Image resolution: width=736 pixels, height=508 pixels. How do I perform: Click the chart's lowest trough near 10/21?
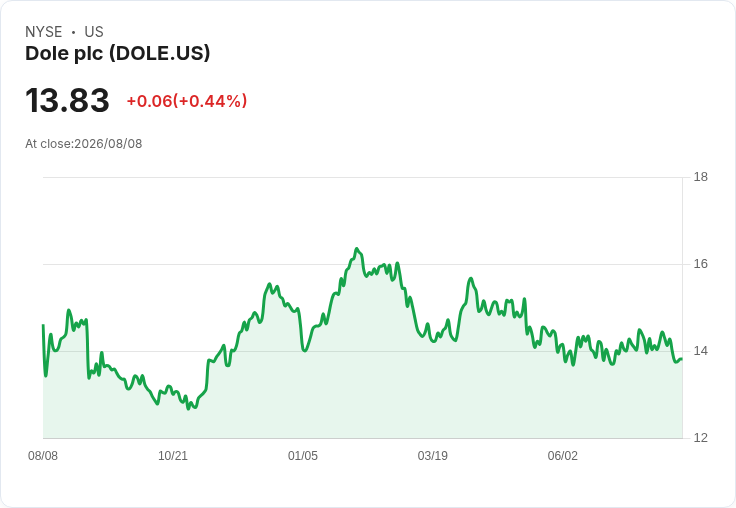click(189, 409)
